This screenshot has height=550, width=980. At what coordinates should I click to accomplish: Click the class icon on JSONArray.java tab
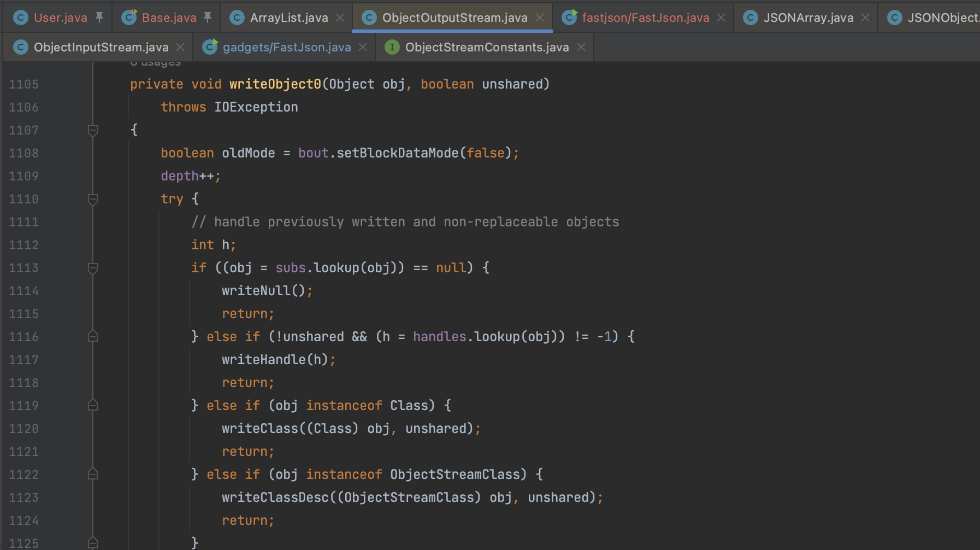tap(751, 17)
